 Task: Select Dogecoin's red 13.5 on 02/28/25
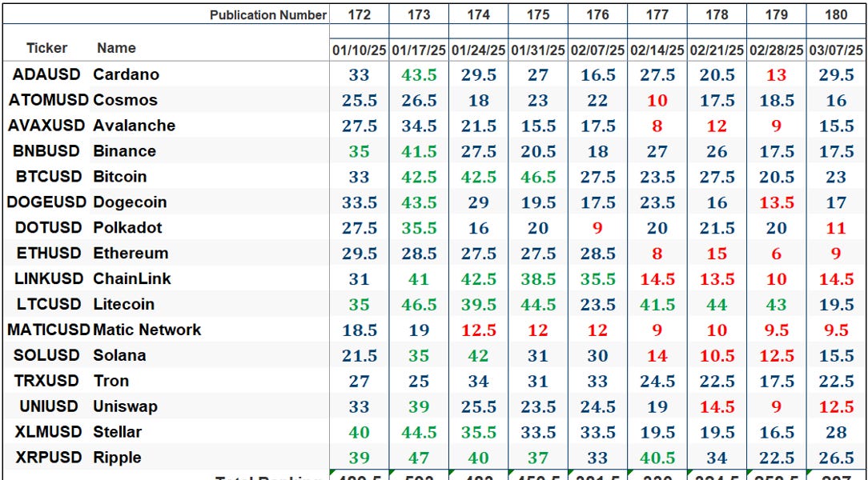[776, 202]
